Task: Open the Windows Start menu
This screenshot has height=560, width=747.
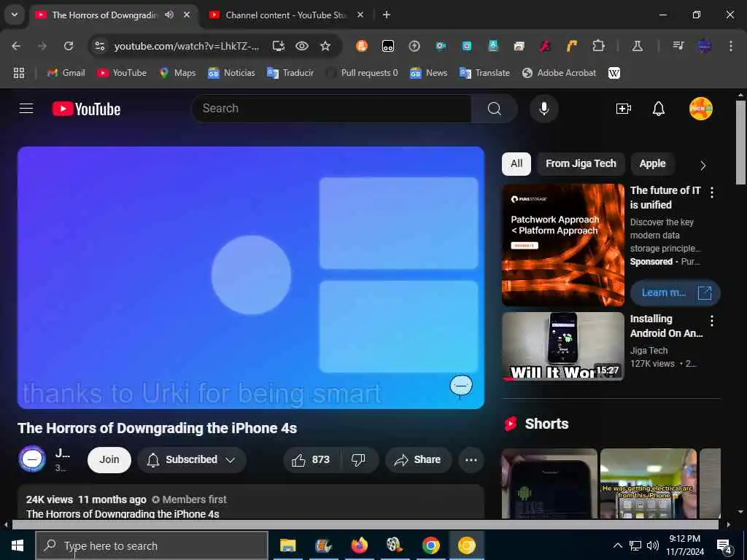Action: pos(18,545)
